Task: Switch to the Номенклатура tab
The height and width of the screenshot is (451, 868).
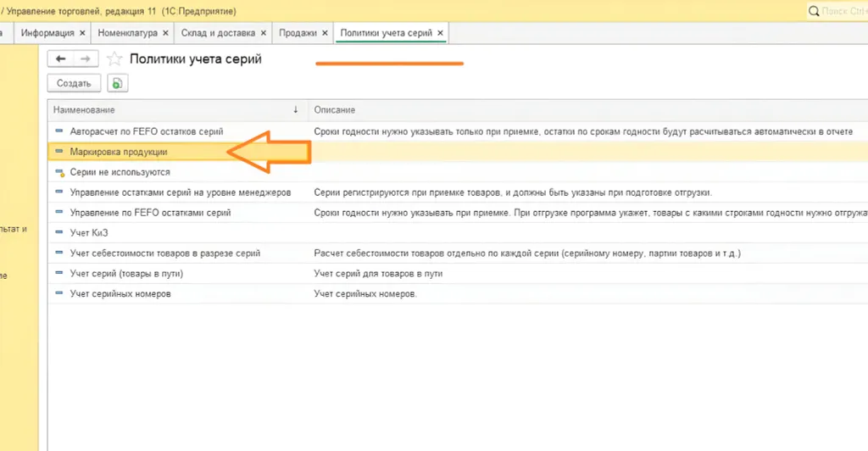Action: (127, 33)
